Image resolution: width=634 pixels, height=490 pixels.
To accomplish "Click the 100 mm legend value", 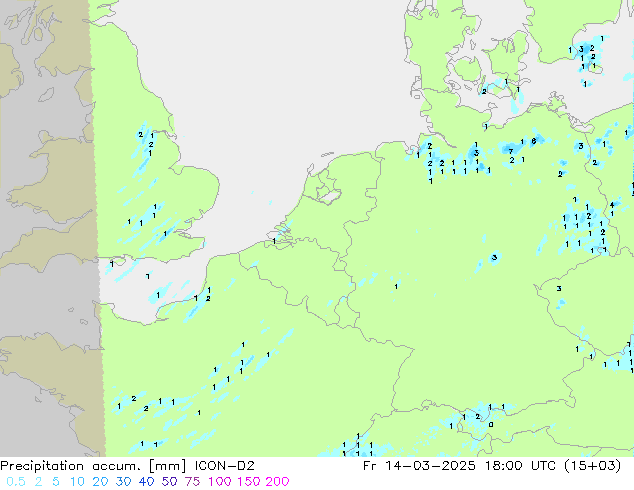I will 220,482.
